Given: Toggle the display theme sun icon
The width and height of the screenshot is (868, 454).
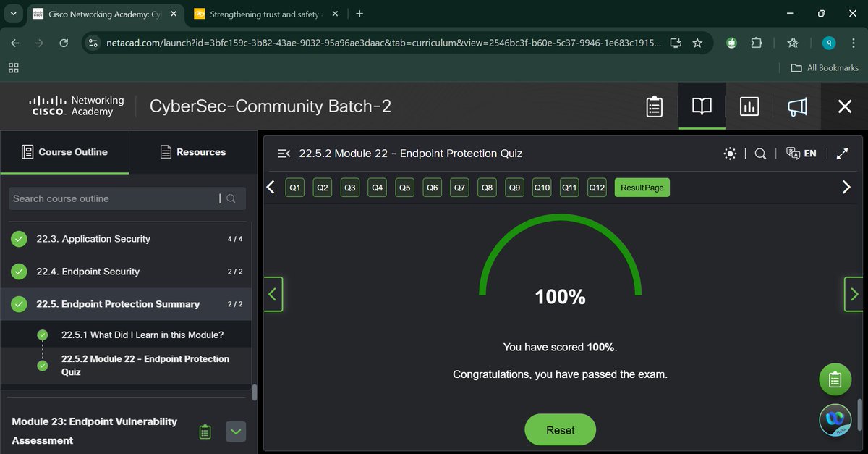Looking at the screenshot, I should pos(730,154).
